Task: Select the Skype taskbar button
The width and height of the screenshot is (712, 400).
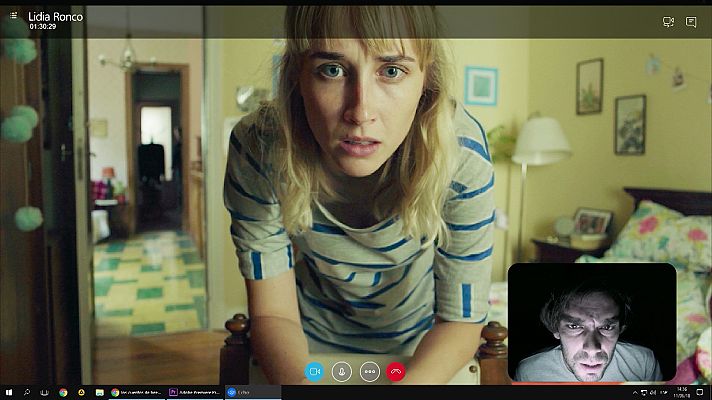Action: click(250, 393)
